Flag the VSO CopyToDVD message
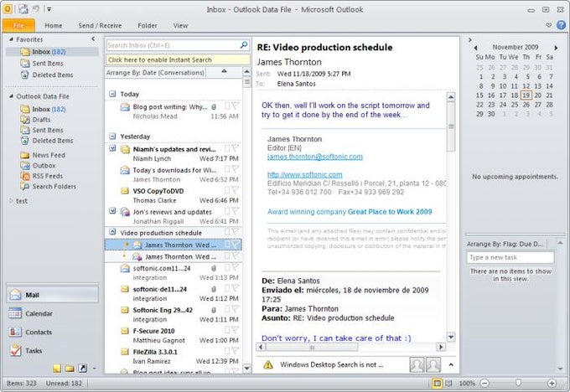Viewport: 570px width, 392px height. (x=236, y=190)
